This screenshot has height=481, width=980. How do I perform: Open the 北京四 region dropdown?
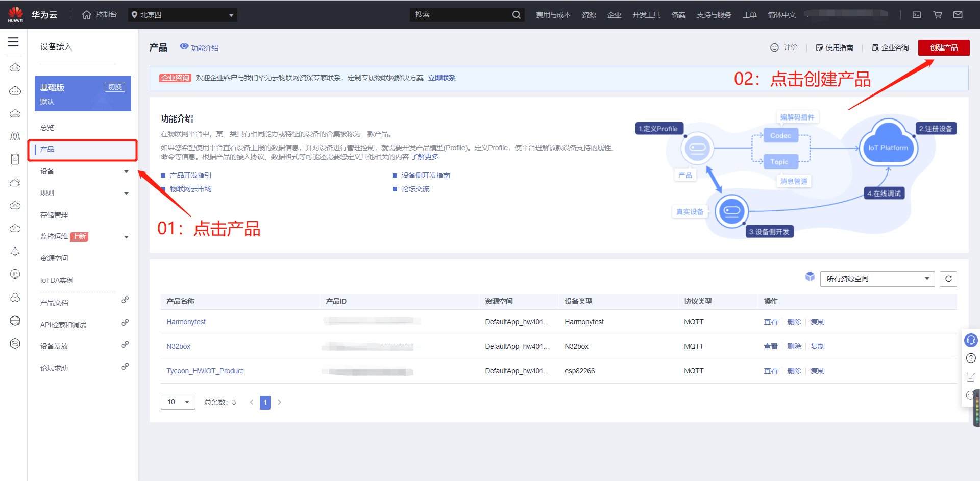tap(183, 15)
